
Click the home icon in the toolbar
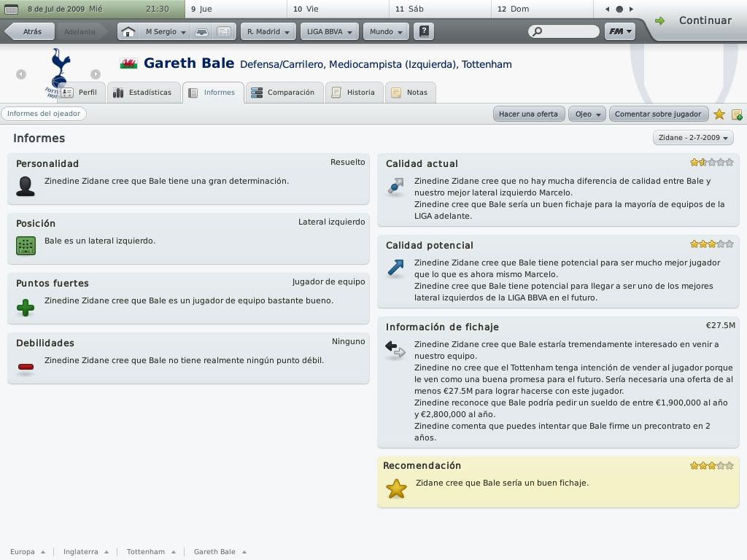coord(128,32)
